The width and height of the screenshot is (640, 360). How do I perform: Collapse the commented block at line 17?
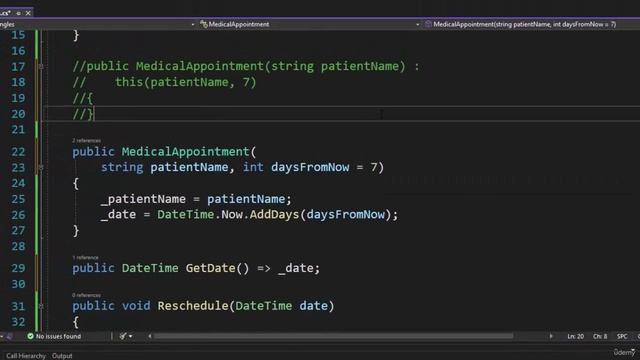41,66
